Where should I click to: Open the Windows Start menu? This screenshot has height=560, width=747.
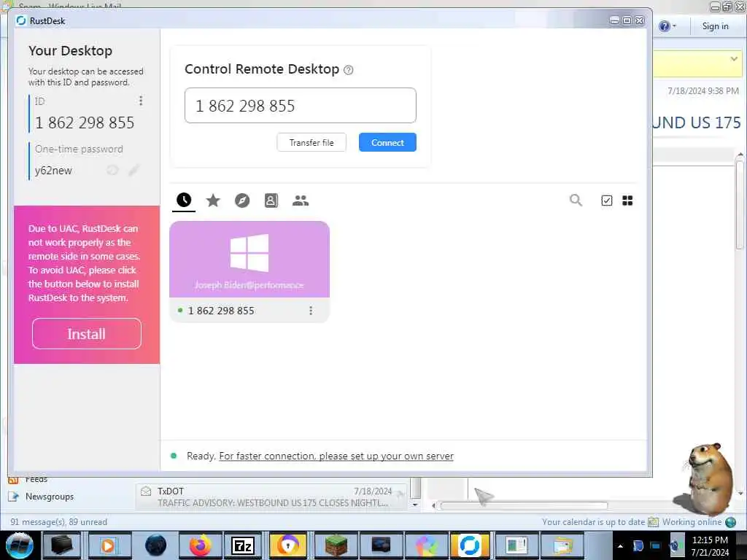(19, 545)
